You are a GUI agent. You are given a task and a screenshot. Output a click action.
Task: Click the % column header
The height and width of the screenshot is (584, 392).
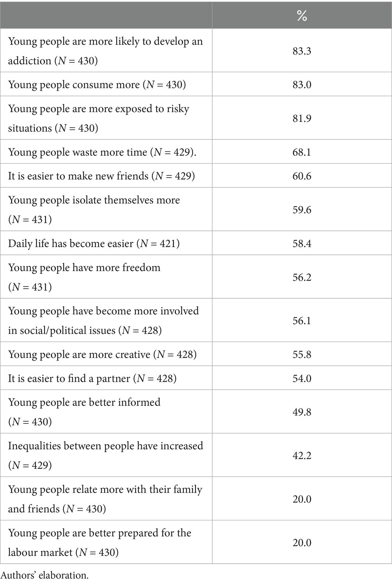[x=302, y=16]
